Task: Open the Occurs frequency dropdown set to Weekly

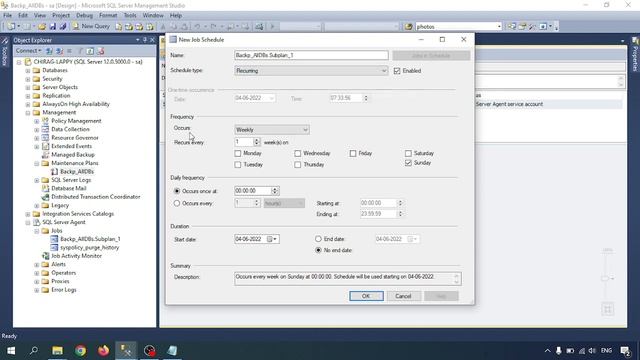Action: 272,130
